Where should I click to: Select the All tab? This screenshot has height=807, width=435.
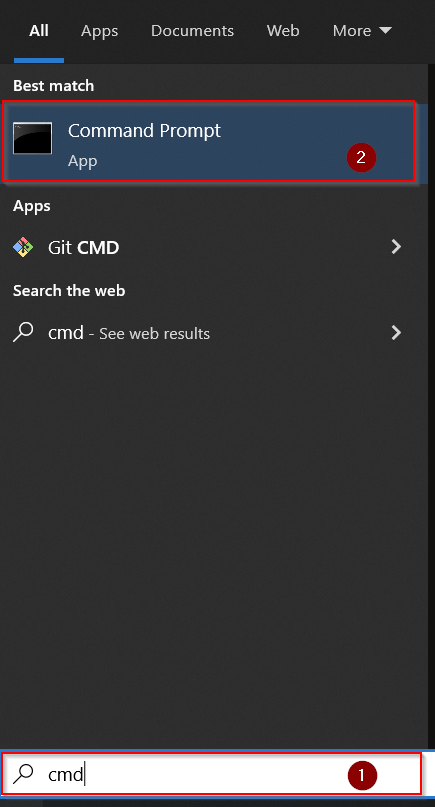pos(39,31)
